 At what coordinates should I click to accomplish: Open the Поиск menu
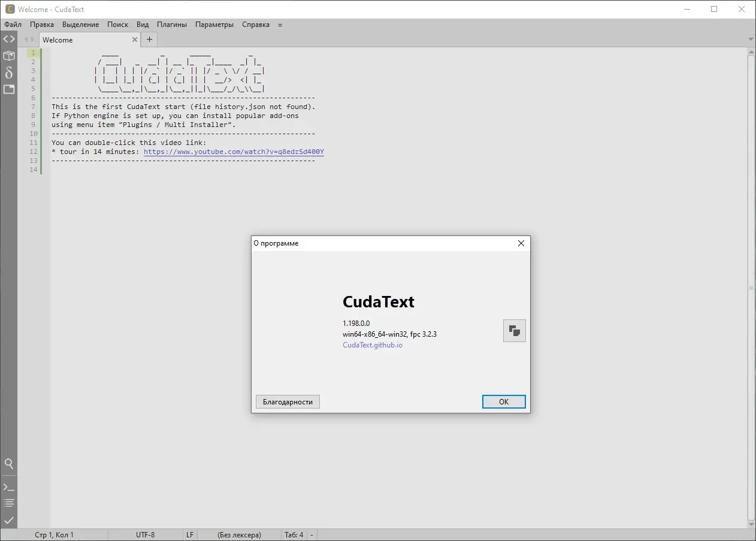click(x=118, y=25)
